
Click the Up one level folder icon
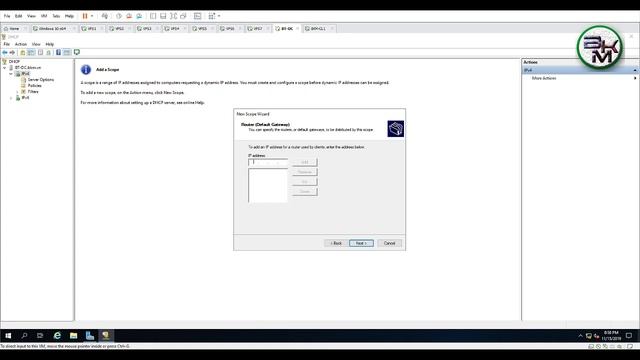[x=23, y=52]
